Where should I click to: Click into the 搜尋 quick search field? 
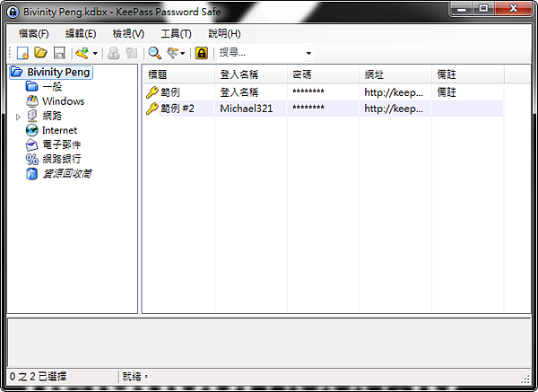coord(261,53)
